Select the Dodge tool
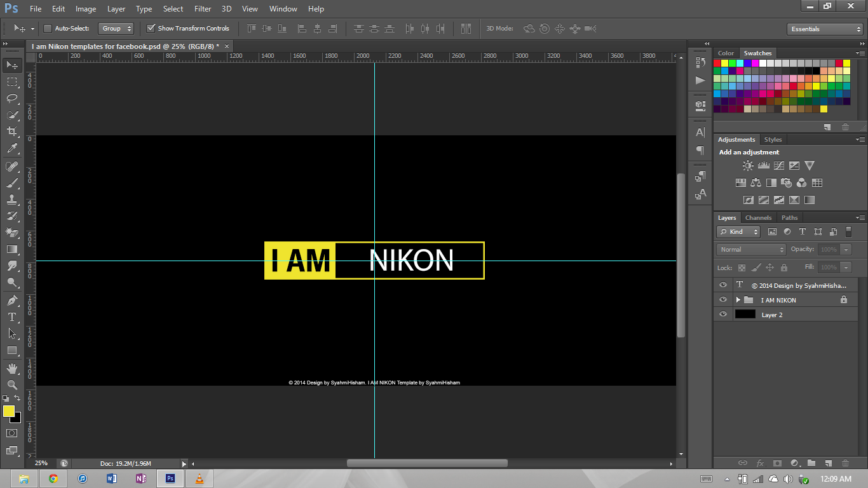Viewport: 868px width, 488px height. pos(12,282)
